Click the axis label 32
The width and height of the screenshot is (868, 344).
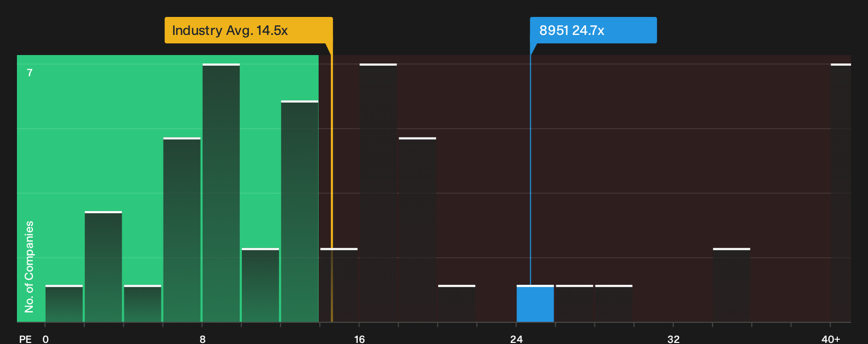(673, 339)
